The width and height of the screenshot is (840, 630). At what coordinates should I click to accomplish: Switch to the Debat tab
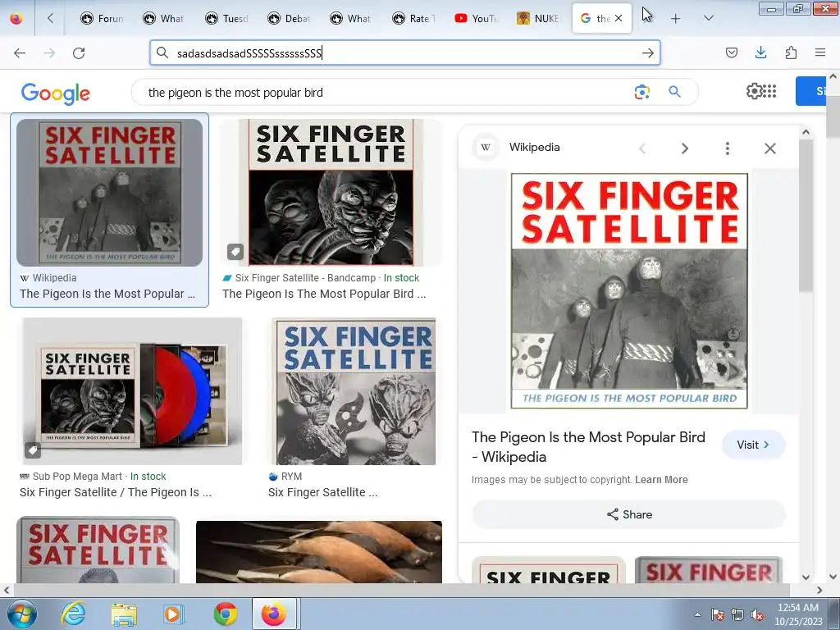[x=290, y=18]
